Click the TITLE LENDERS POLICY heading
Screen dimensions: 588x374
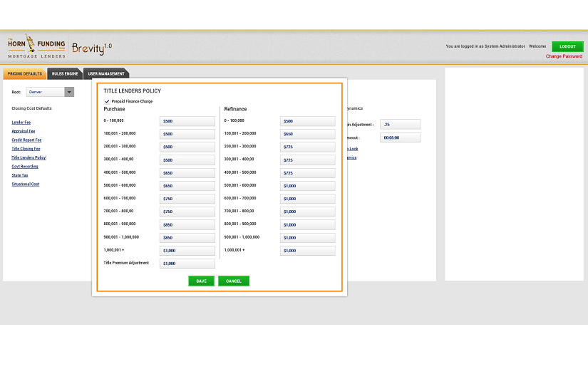click(x=132, y=90)
